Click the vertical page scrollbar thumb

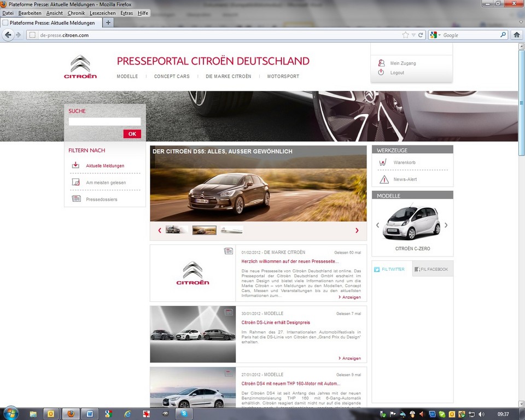(521, 102)
